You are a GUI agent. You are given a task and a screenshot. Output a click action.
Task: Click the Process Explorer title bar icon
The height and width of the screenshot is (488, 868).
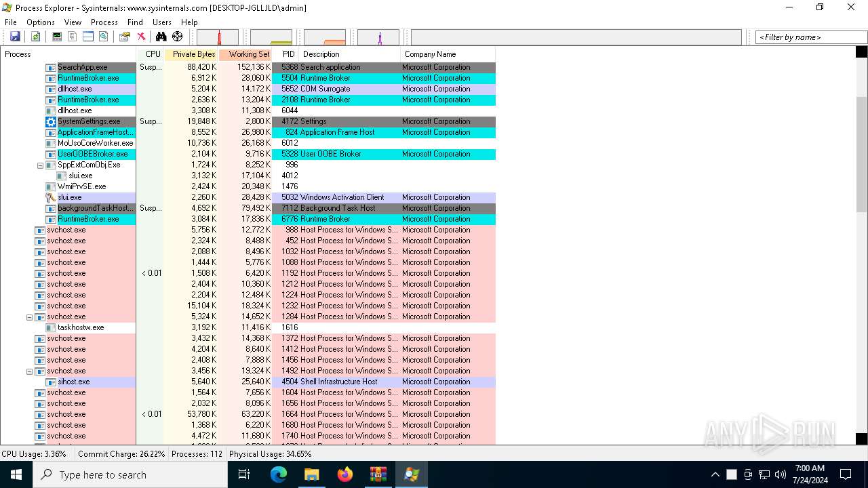(x=7, y=7)
